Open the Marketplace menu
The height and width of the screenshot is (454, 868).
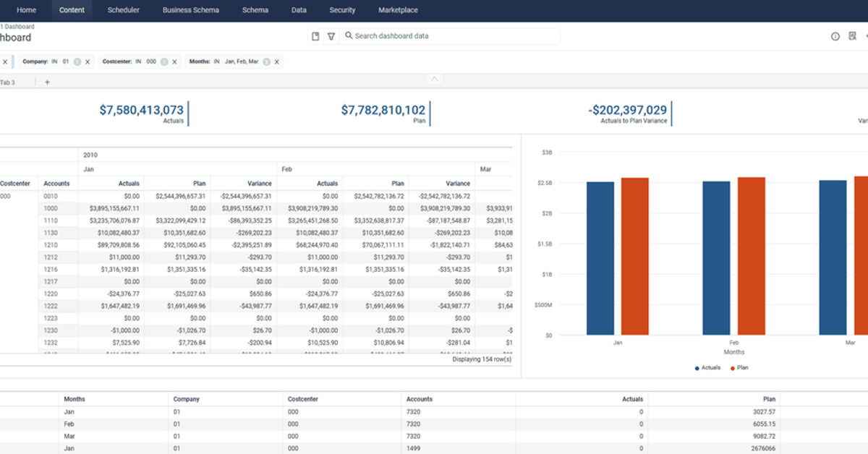398,10
